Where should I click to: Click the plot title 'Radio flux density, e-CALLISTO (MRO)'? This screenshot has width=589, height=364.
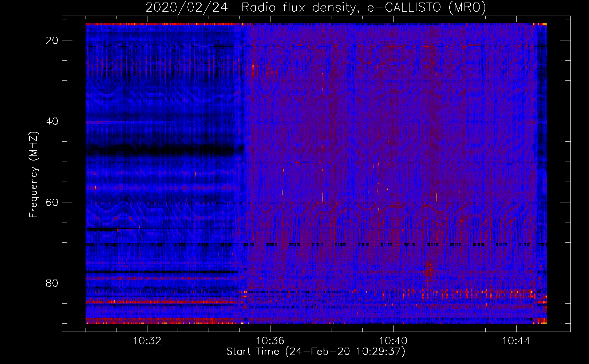click(363, 7)
